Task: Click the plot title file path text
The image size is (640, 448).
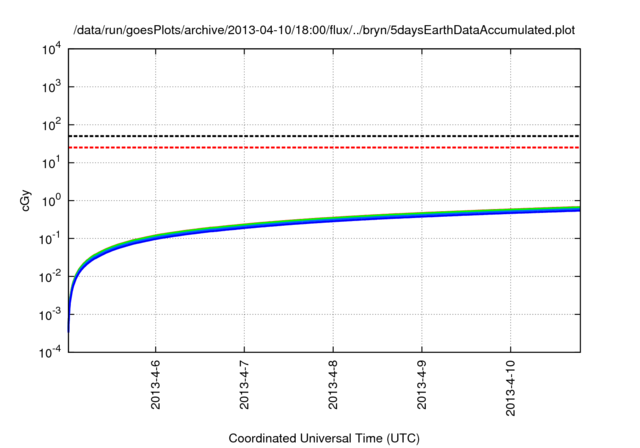Action: 324,30
